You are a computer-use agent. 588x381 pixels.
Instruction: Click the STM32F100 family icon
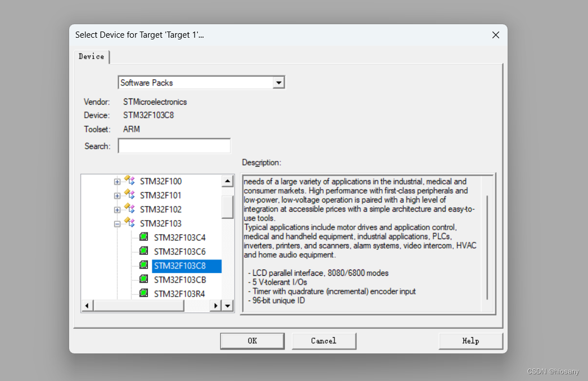tap(129, 181)
